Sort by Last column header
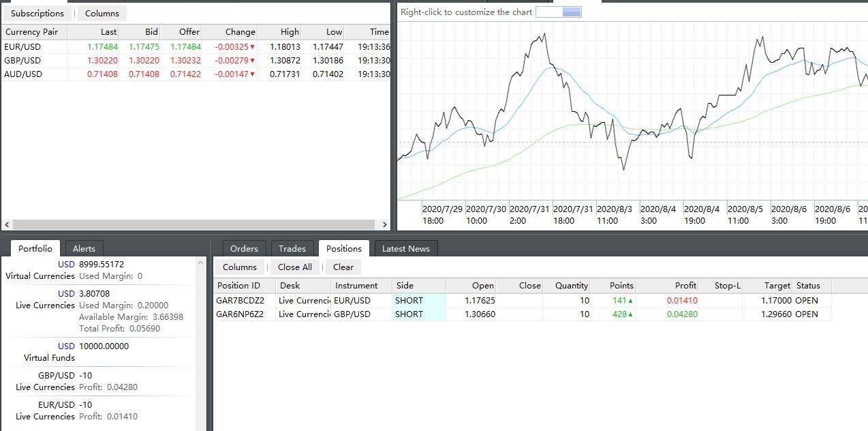Image resolution: width=868 pixels, height=431 pixels. [93, 32]
